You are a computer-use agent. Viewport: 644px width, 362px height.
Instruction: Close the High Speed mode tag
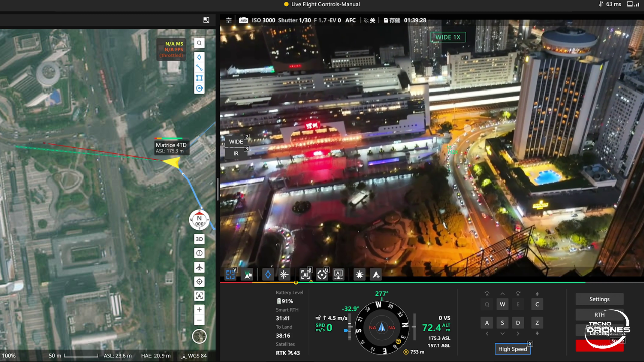(530, 344)
